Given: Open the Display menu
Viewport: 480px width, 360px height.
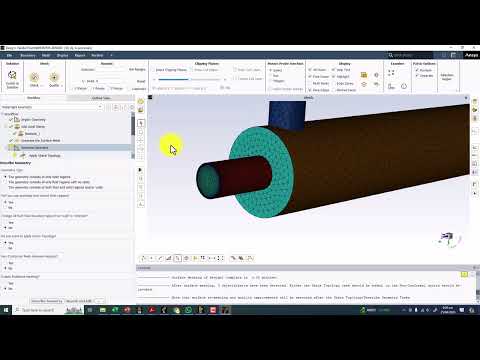Looking at the screenshot, I should tap(62, 55).
